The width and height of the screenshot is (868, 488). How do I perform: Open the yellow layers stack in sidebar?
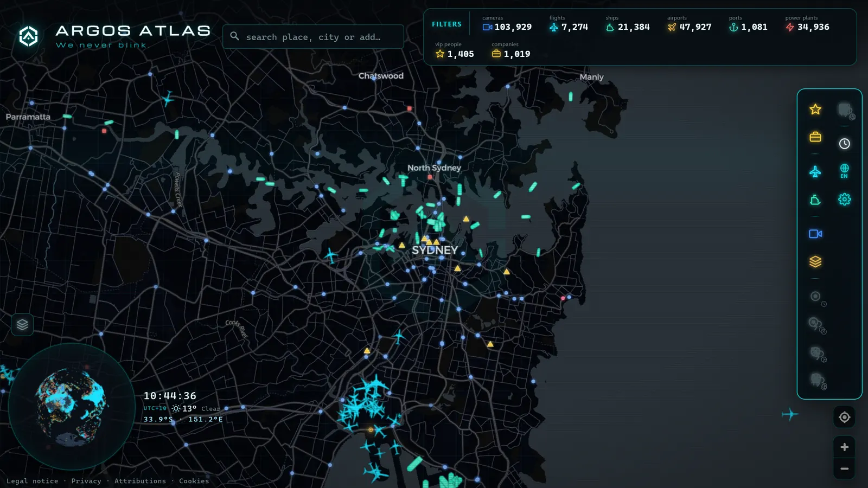[x=815, y=262]
